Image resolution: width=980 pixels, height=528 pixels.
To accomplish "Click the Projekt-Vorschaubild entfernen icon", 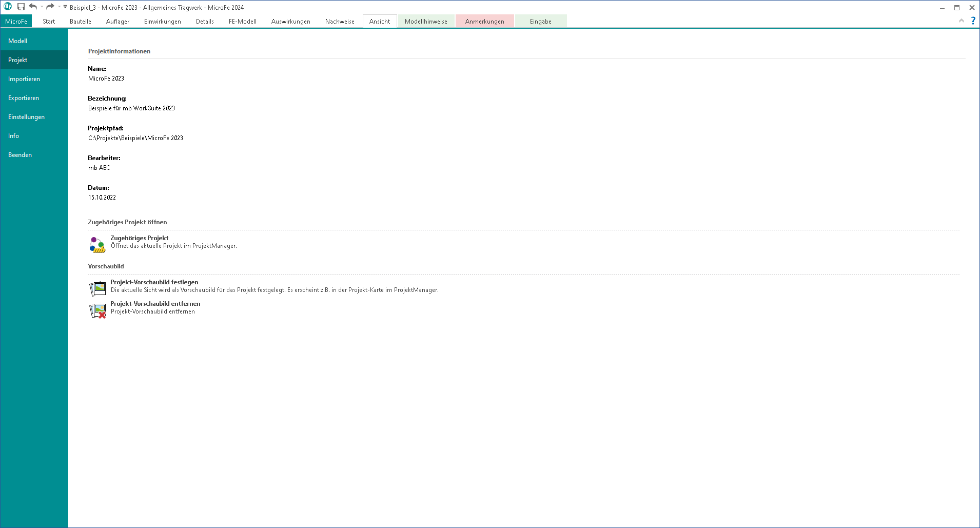I will [x=97, y=310].
